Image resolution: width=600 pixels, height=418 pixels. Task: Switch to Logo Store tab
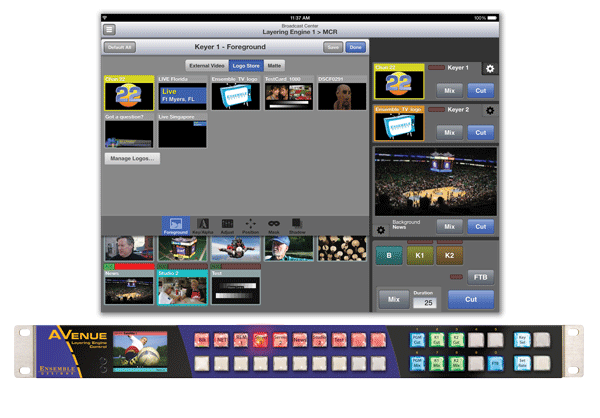[x=246, y=66]
